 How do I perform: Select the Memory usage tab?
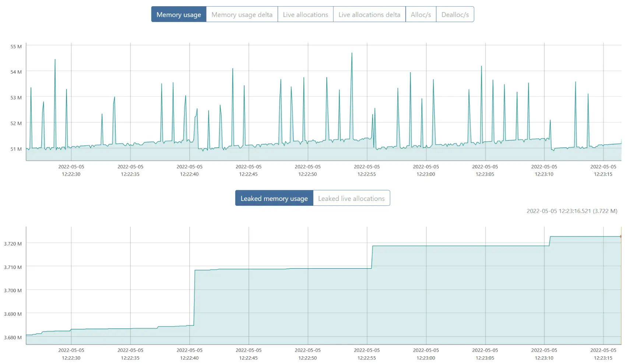[179, 15]
